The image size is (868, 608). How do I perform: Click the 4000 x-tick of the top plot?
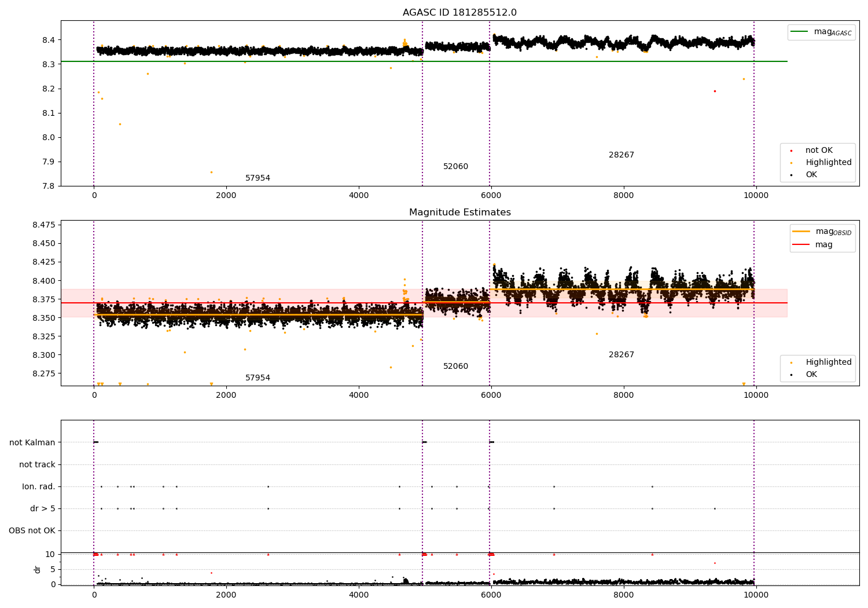pos(359,195)
